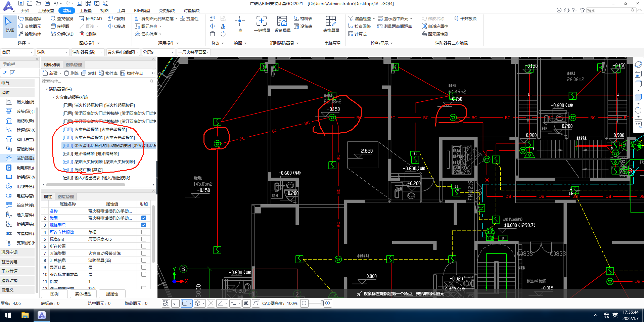Image resolution: width=644 pixels, height=322 pixels.
Task: Open the 分层9 layer dropdown
Action: (158, 52)
